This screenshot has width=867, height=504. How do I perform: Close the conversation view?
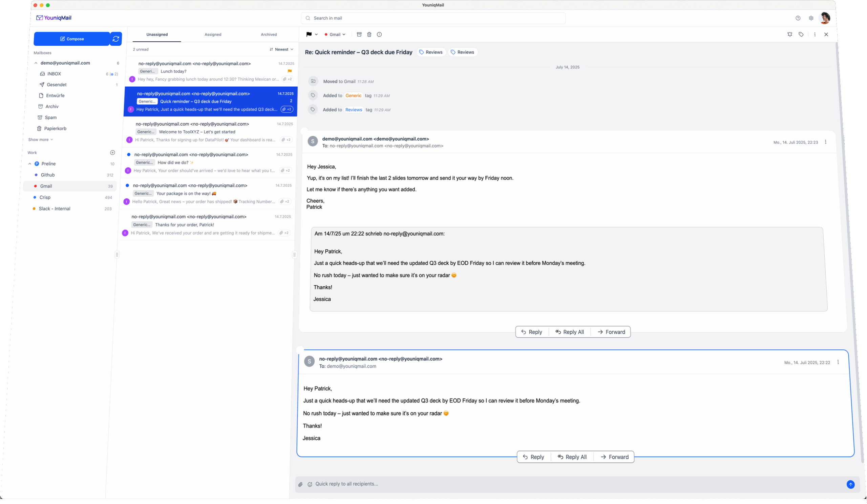pos(826,35)
